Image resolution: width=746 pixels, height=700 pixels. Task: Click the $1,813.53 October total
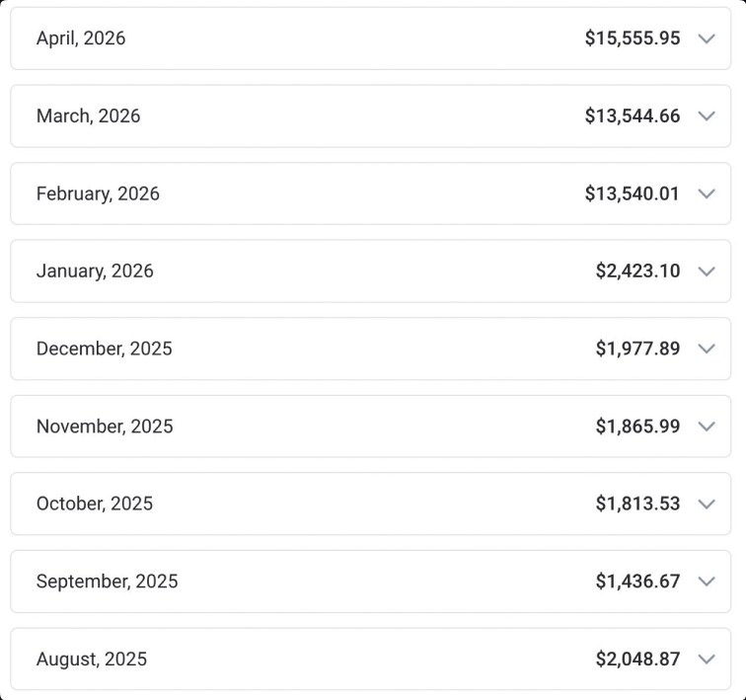(637, 504)
